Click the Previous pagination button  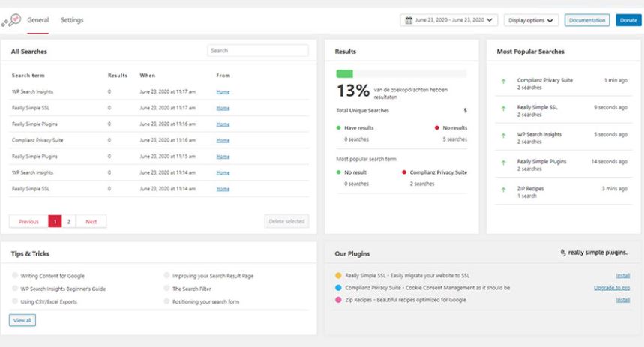point(28,221)
